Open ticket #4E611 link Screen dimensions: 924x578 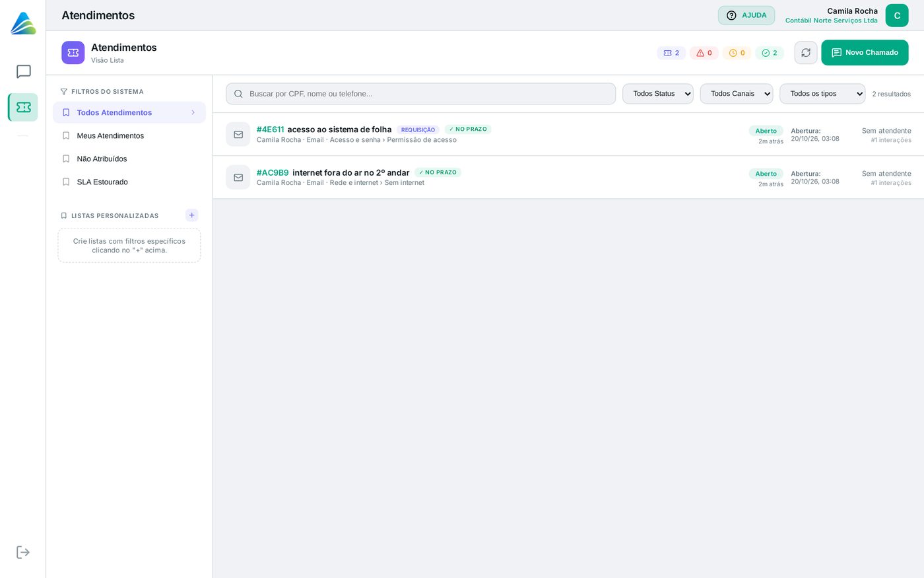click(x=270, y=129)
